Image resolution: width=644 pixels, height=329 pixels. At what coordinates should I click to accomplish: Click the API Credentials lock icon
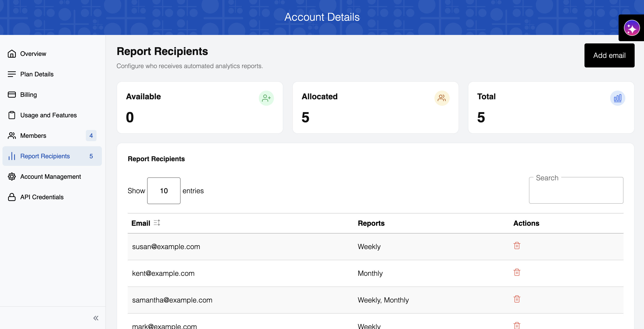coord(12,197)
